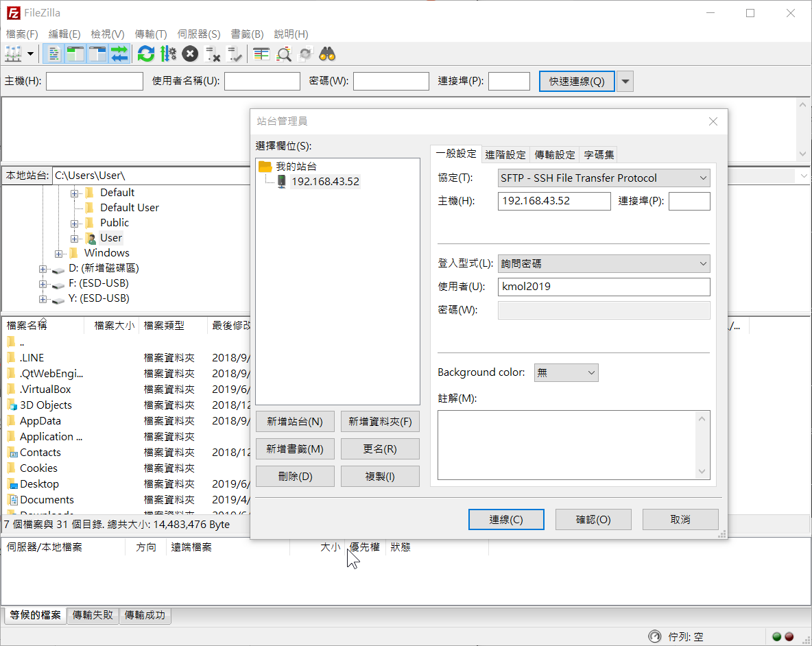
Task: Toggle processing of the transfer queue
Action: tap(168, 53)
